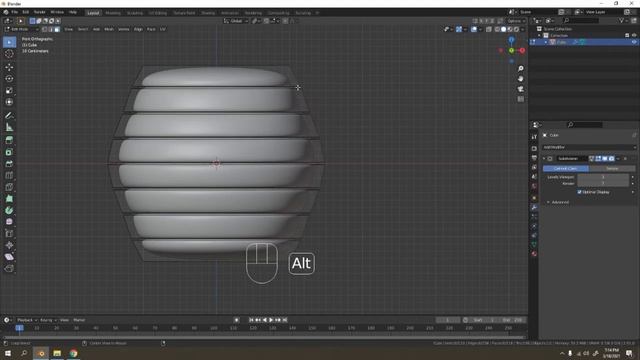This screenshot has width=640, height=360.
Task: Toggle Cube visibility eye in outliner
Action: point(634,42)
